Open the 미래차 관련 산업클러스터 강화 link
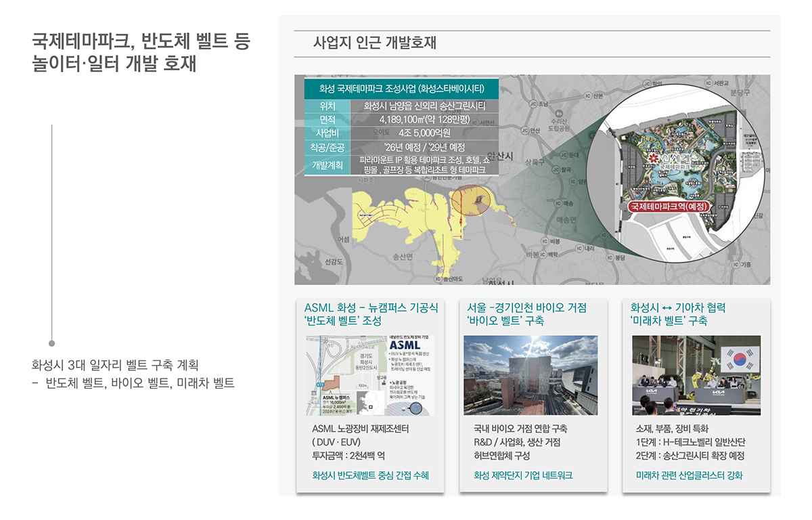Image resolution: width=812 pixels, height=520 pixels. 689,475
